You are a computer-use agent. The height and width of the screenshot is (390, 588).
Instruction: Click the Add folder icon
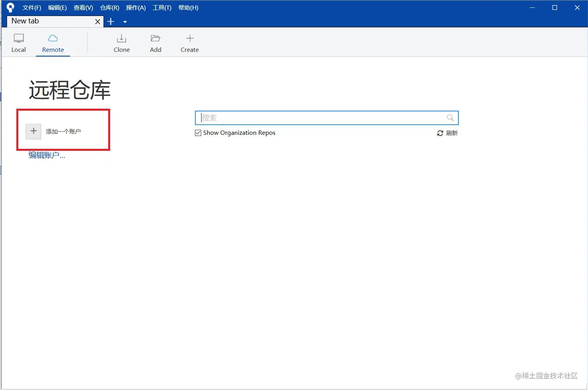pos(156,38)
